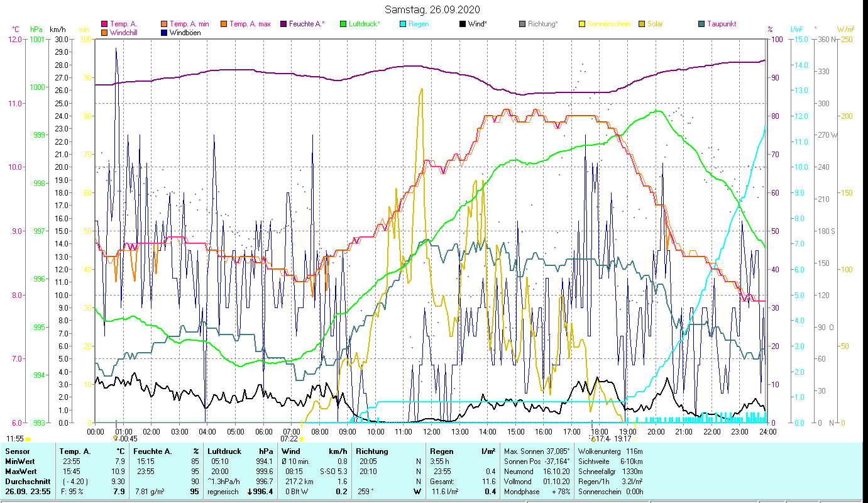Screen dimensions: 868x503
Task: Click the Regen/1h 3.2l/m² entry
Action: click(610, 482)
